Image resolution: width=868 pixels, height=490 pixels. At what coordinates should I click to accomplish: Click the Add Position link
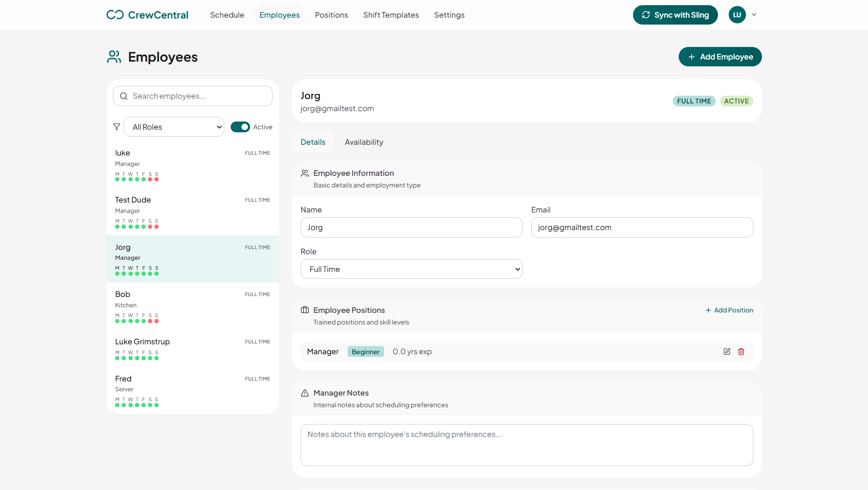pyautogui.click(x=729, y=310)
